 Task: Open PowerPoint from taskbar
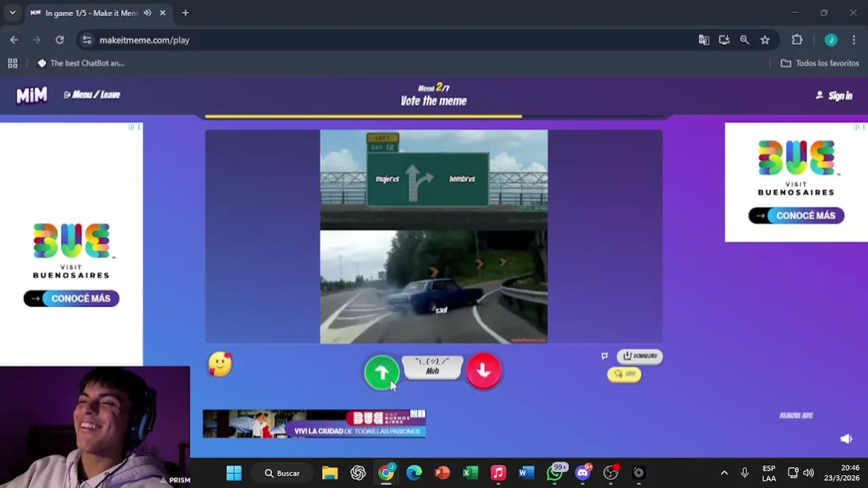(442, 473)
